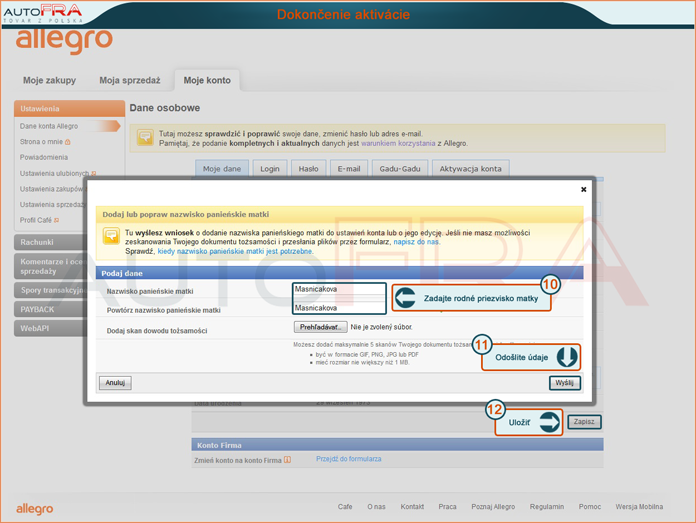The image size is (696, 523).
Task: Select Strona o mnie in sidebar
Action: point(41,142)
